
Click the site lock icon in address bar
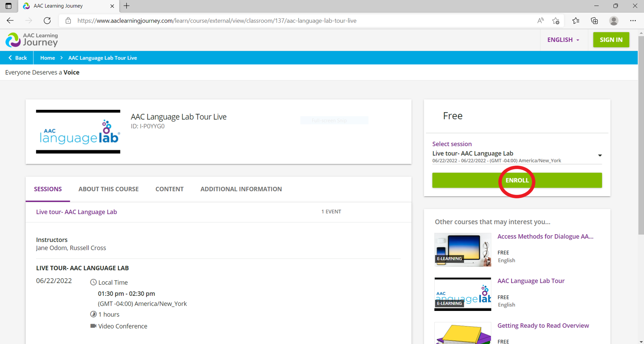click(68, 20)
